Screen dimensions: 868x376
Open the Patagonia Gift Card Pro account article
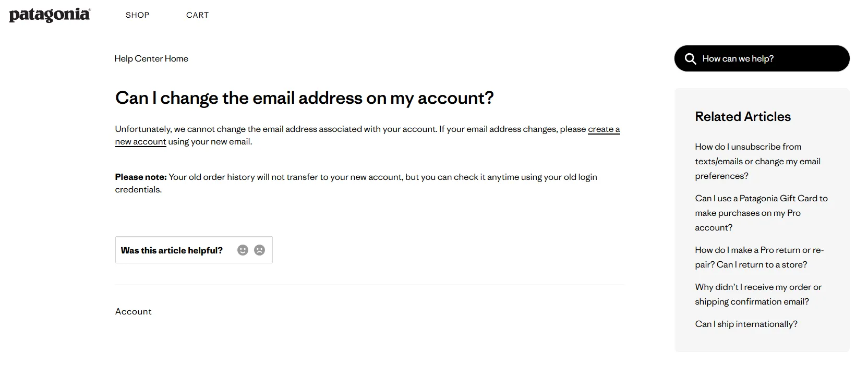click(761, 213)
